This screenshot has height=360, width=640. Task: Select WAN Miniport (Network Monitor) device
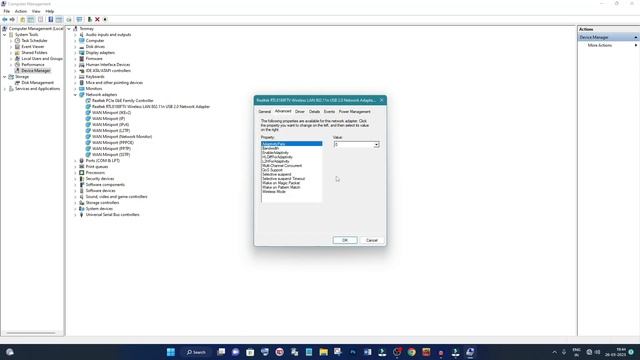(x=122, y=136)
